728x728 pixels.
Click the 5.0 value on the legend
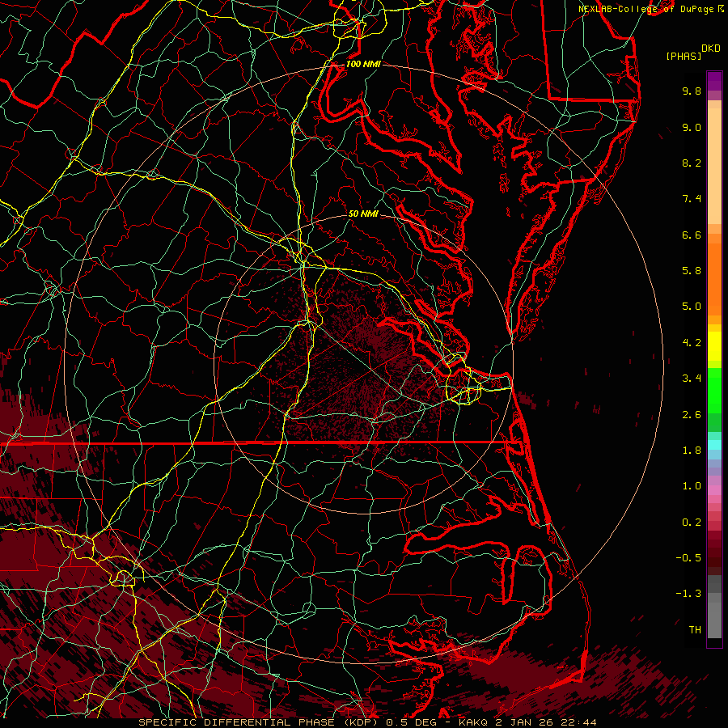coord(692,307)
